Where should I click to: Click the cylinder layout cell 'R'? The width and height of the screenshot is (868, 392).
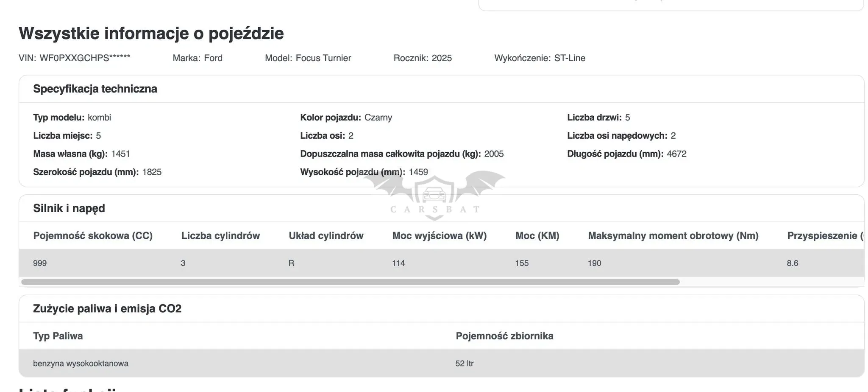(x=291, y=263)
